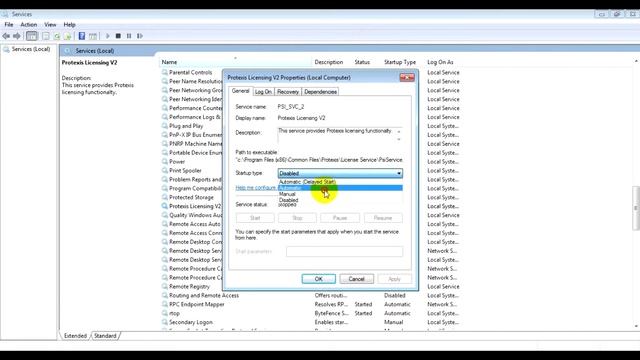
Task: Click the path to executable text
Action: click(x=319, y=160)
